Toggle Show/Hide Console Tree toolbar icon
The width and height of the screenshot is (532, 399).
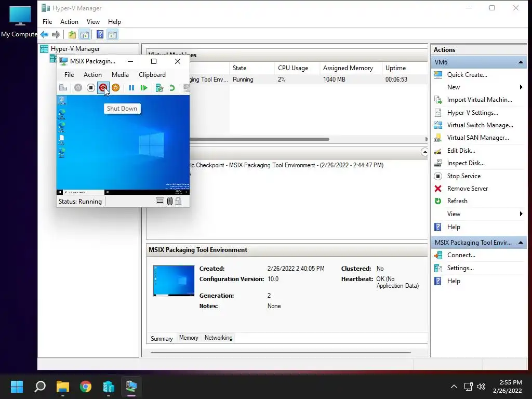coord(85,34)
